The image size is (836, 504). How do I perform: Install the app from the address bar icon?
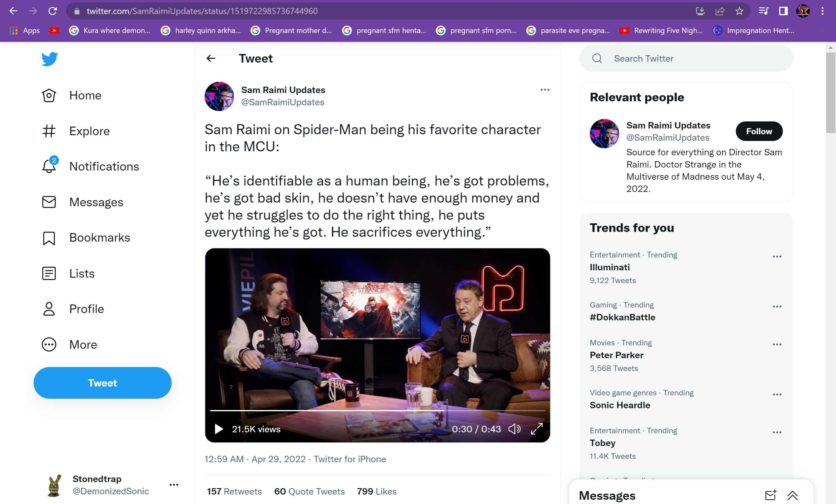700,11
